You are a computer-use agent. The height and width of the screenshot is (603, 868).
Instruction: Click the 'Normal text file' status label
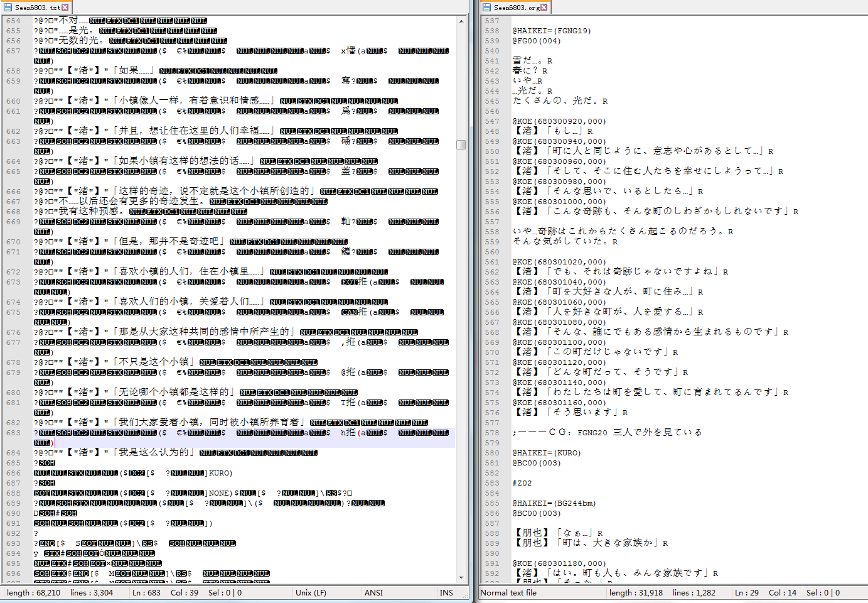point(508,593)
